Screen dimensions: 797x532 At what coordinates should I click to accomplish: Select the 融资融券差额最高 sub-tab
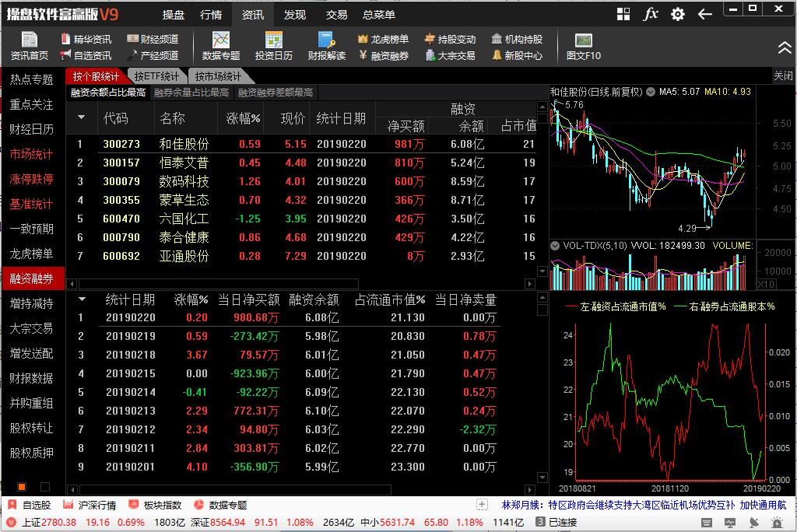(x=275, y=93)
